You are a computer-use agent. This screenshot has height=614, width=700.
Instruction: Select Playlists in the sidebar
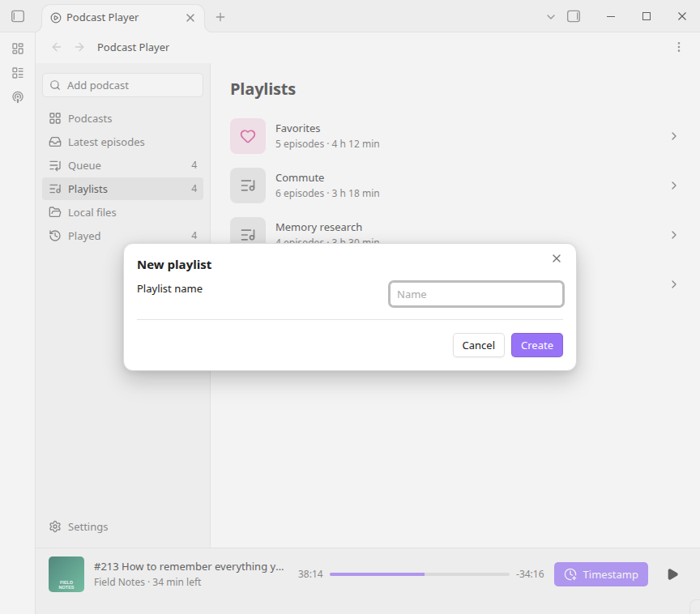click(x=123, y=189)
